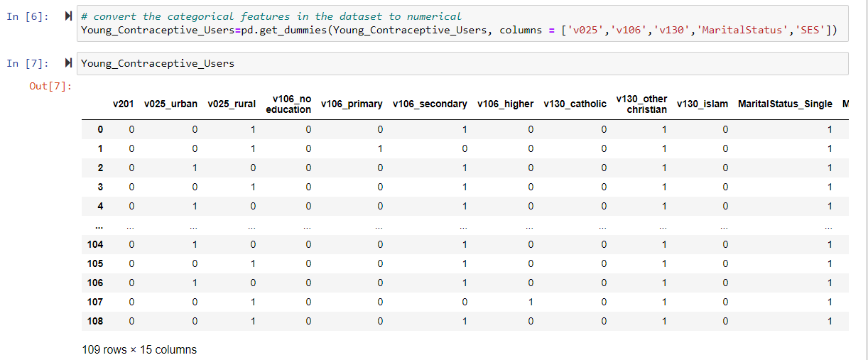Click the v130_islam column header

(x=702, y=104)
